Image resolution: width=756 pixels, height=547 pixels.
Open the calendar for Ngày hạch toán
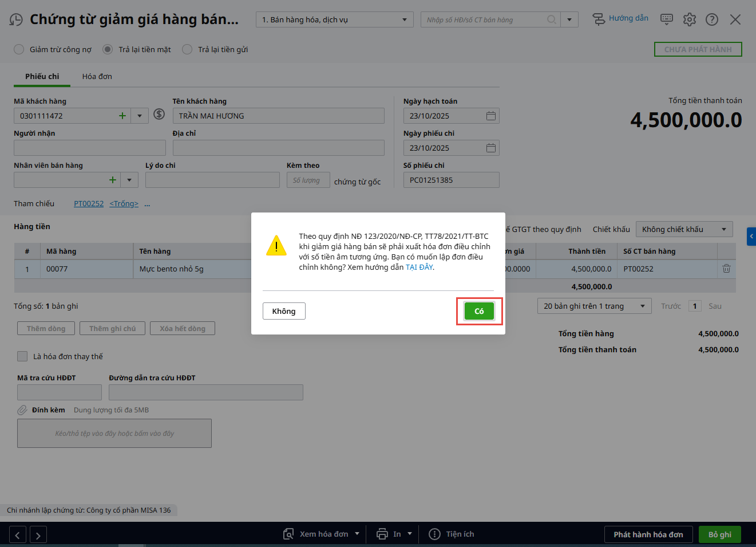[x=490, y=116]
